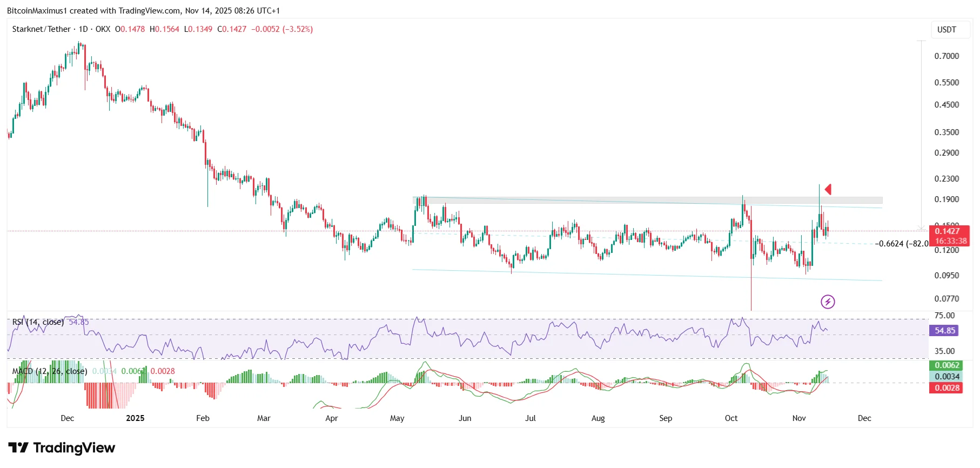Click the gray resistance zone rectangle
This screenshot has height=468, width=980.
[x=647, y=200]
